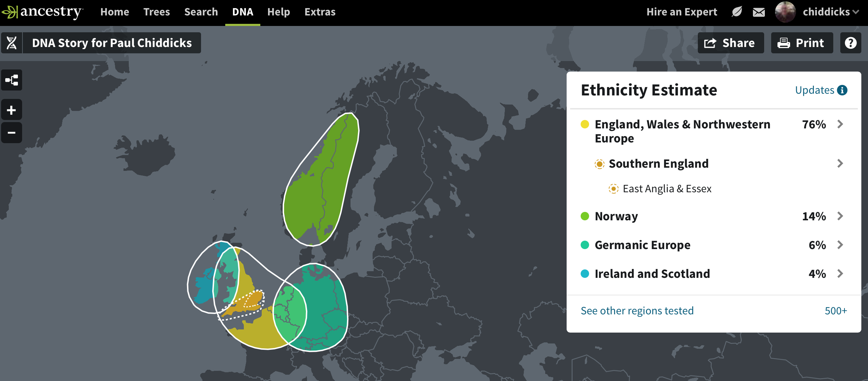Click the Updates link

pyautogui.click(x=814, y=90)
